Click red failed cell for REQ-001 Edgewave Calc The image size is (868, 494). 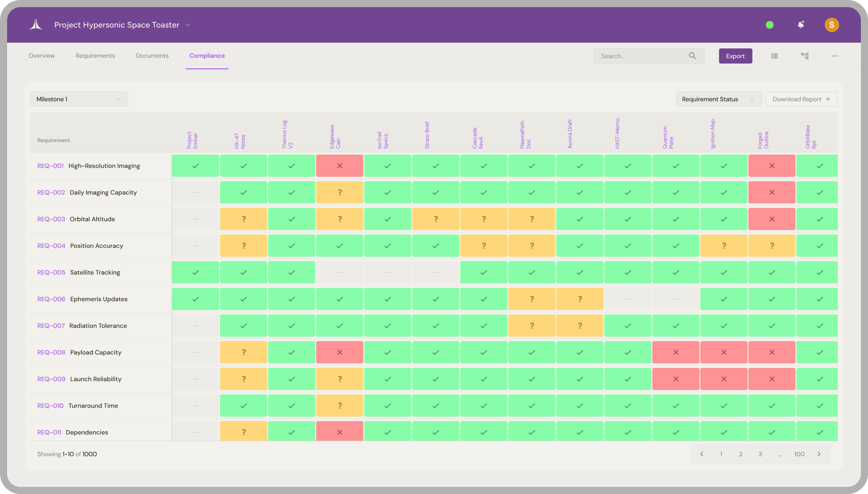click(339, 166)
